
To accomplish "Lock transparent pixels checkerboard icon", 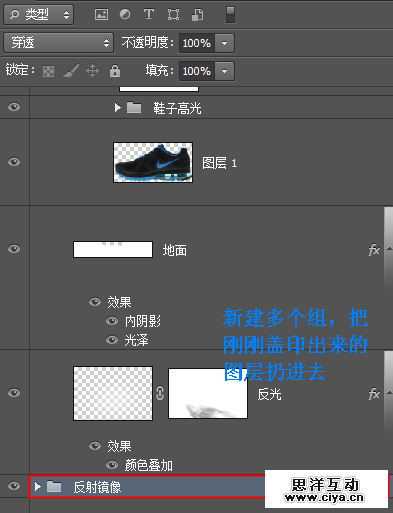I will pos(49,71).
